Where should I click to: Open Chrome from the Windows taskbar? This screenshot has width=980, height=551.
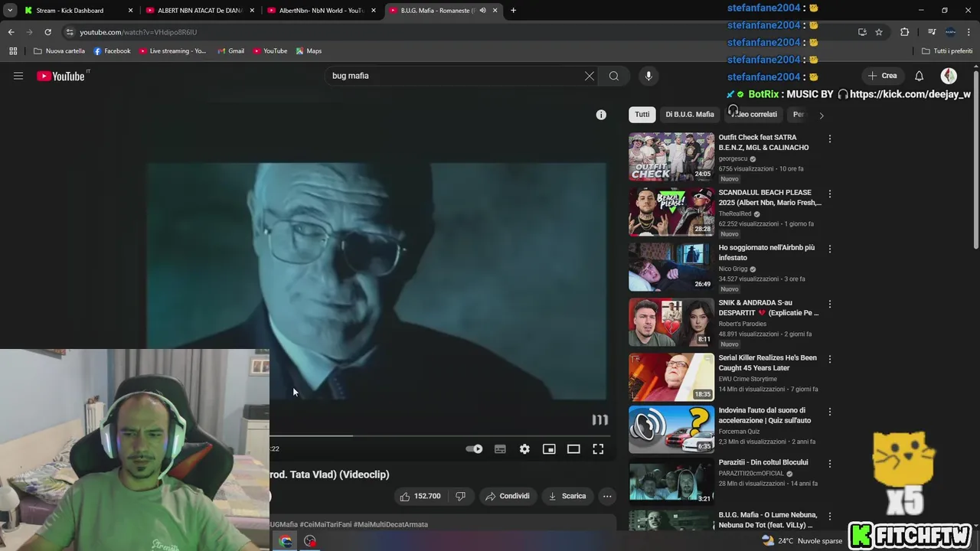(x=286, y=541)
